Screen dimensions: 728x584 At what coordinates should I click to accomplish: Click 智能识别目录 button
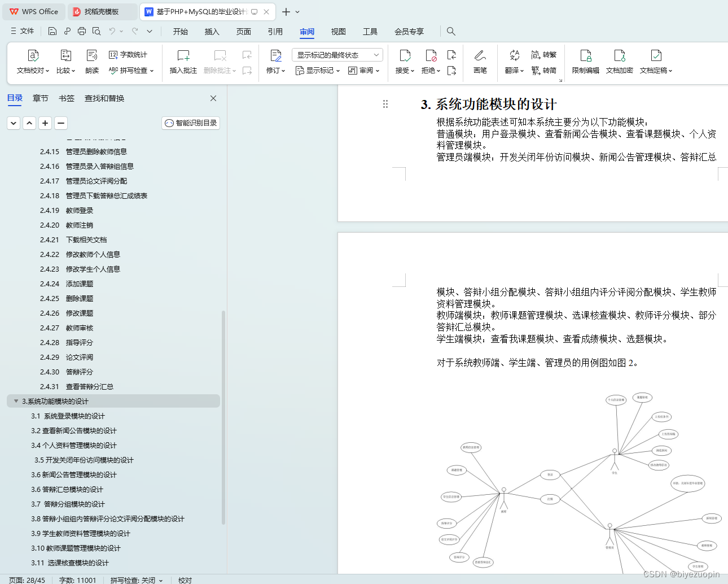tap(191, 123)
